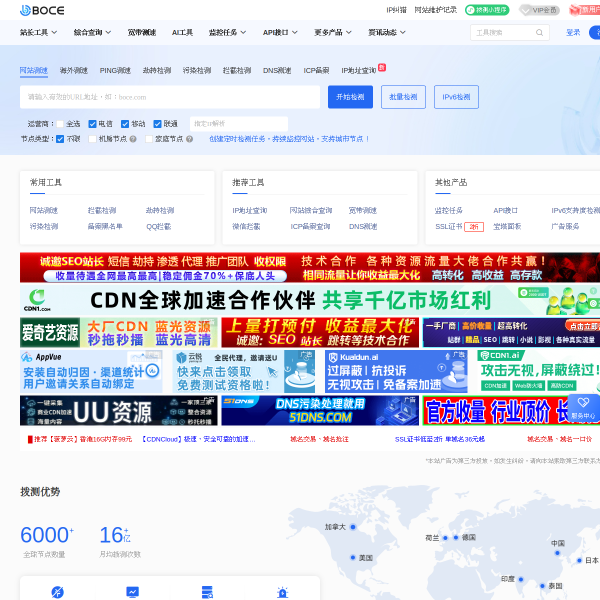Open 网站维护记录 link in header

[x=436, y=10]
